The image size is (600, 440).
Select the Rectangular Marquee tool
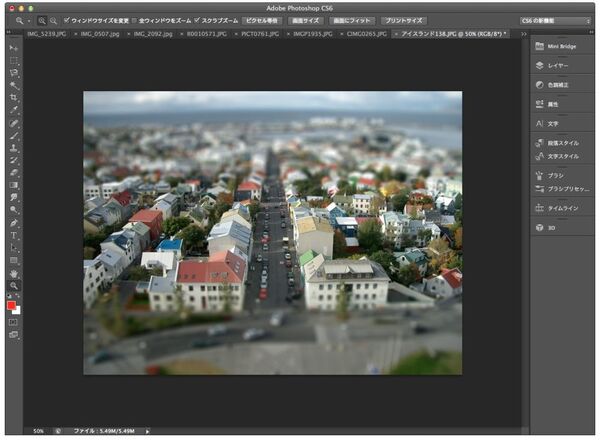(x=13, y=60)
